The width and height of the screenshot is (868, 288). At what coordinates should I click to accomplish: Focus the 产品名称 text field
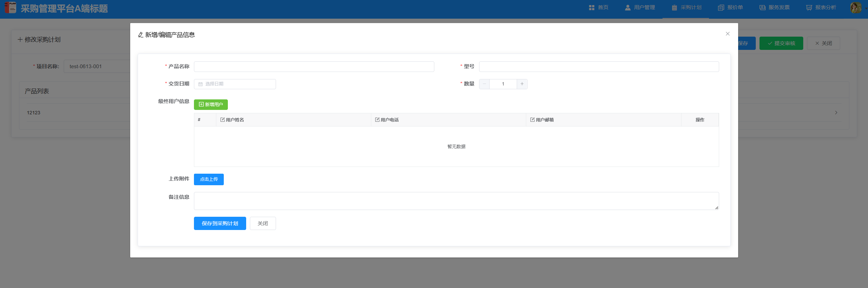tap(314, 66)
